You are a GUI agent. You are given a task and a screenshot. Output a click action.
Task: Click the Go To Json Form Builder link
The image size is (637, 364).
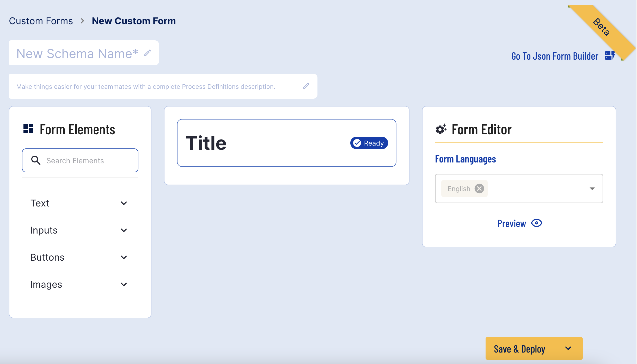click(x=554, y=56)
